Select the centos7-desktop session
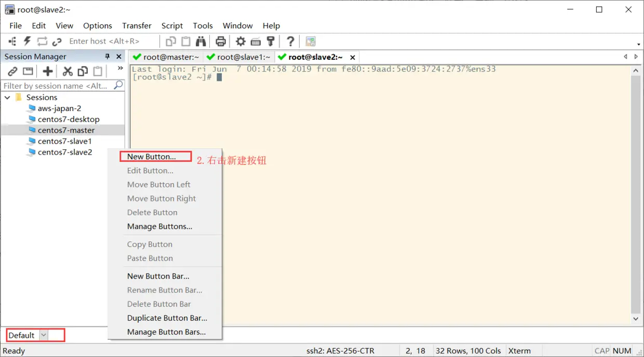Image resolution: width=644 pixels, height=357 pixels. click(68, 119)
